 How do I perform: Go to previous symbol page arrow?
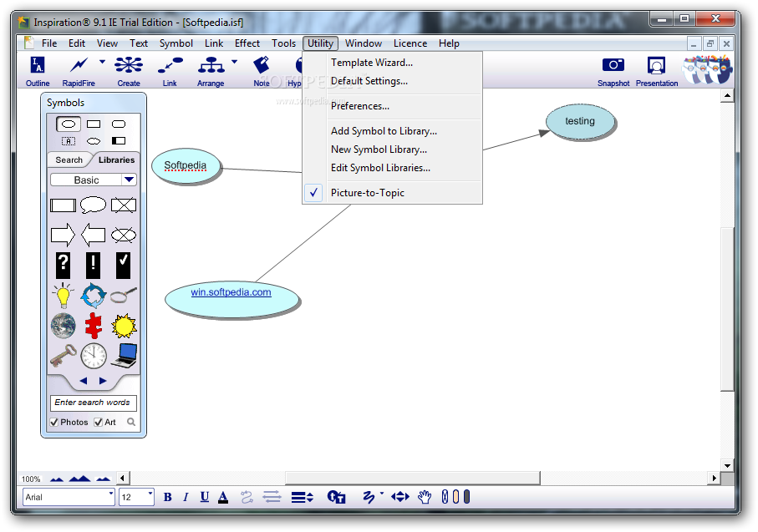(84, 381)
